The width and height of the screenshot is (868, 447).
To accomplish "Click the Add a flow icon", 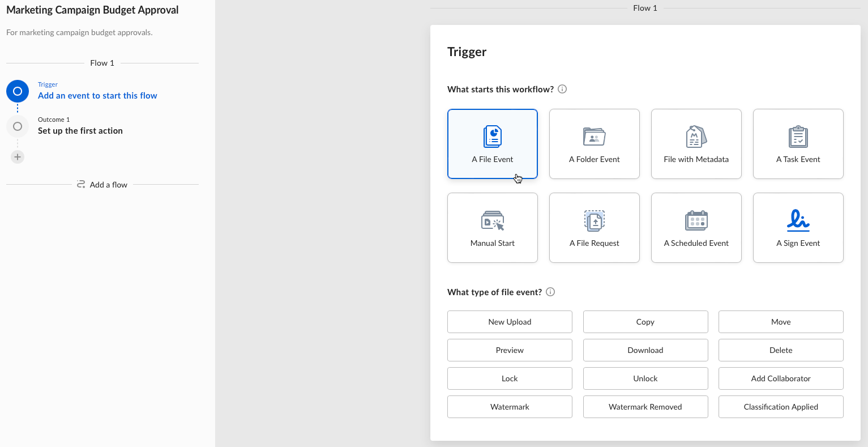I will pyautogui.click(x=81, y=185).
